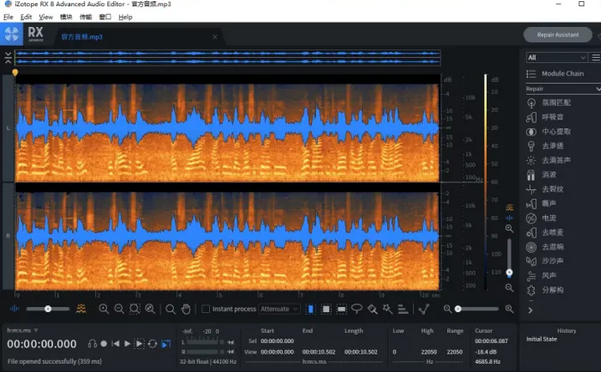
Task: Launch Repair Assistant
Action: (558, 35)
